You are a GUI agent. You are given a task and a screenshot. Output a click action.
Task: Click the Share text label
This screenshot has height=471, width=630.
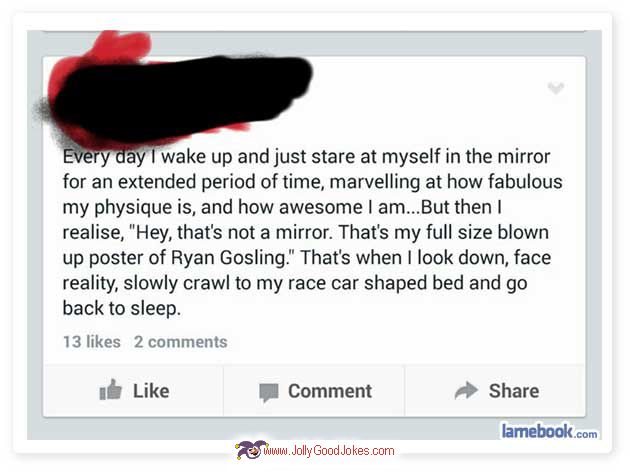pyautogui.click(x=514, y=391)
